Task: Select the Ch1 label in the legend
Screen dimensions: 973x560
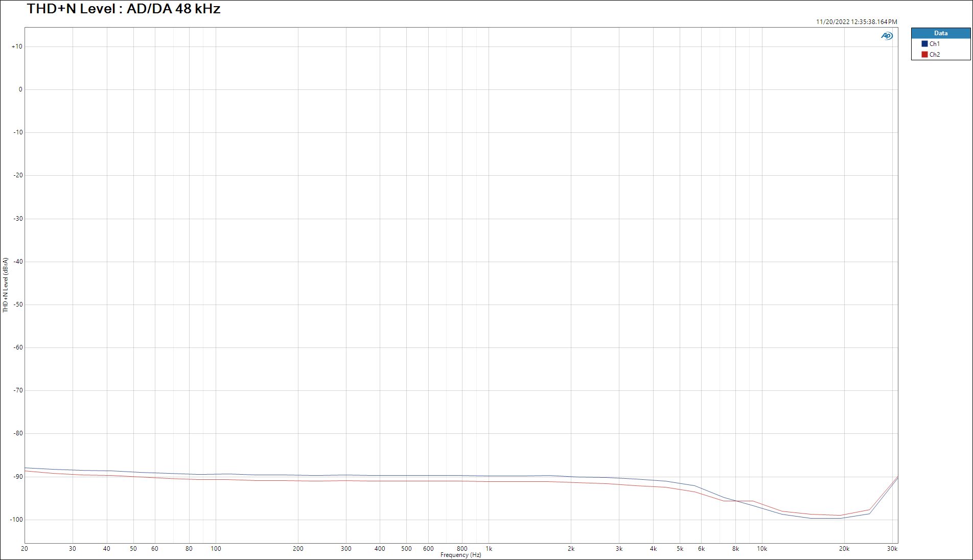Action: (934, 44)
